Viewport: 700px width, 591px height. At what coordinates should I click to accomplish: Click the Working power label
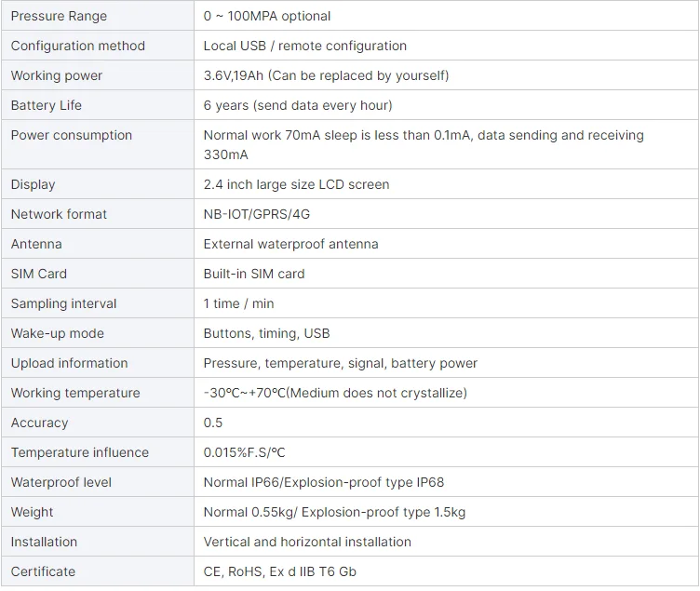click(x=57, y=75)
